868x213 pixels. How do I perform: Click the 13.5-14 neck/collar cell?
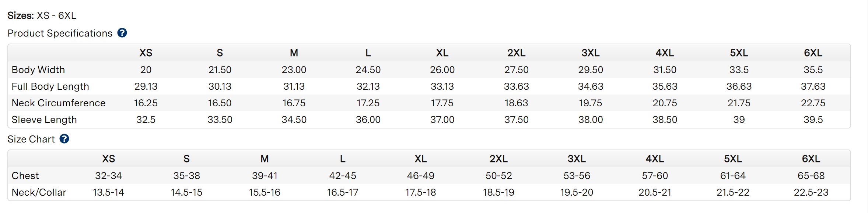coord(108,192)
